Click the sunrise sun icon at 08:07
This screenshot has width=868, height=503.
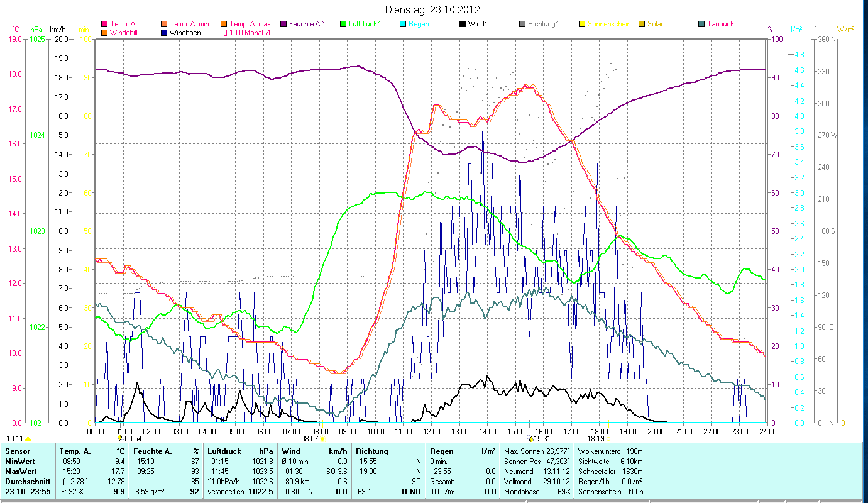click(x=322, y=439)
